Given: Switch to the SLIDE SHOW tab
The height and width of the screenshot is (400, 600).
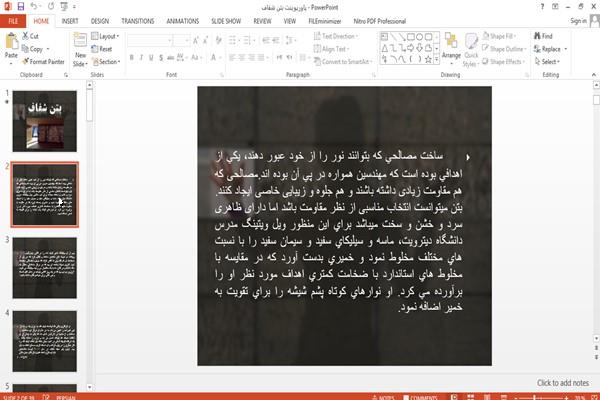Looking at the screenshot, I should 226,21.
